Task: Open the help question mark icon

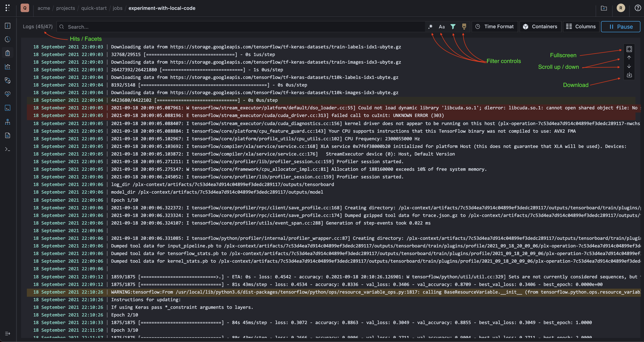Action: [x=638, y=8]
